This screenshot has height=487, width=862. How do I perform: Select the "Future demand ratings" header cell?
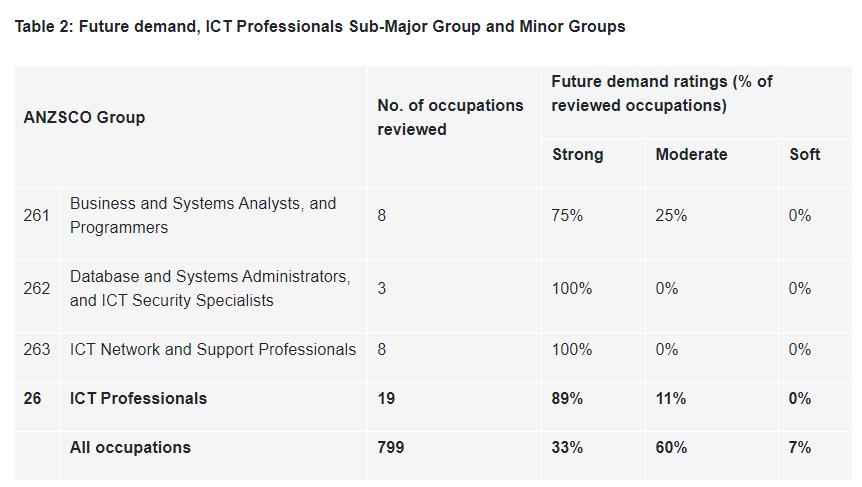tap(661, 93)
